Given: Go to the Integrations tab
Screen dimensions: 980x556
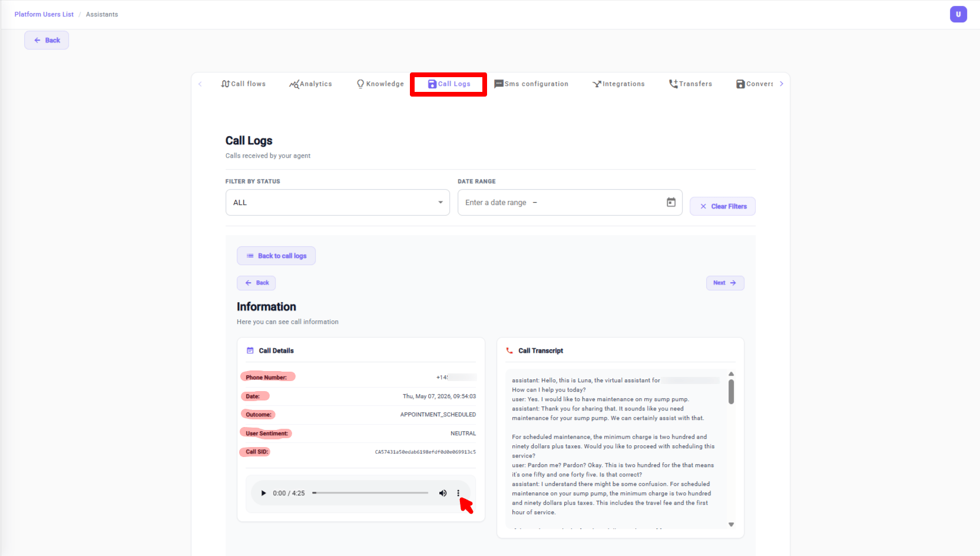Looking at the screenshot, I should coord(618,84).
